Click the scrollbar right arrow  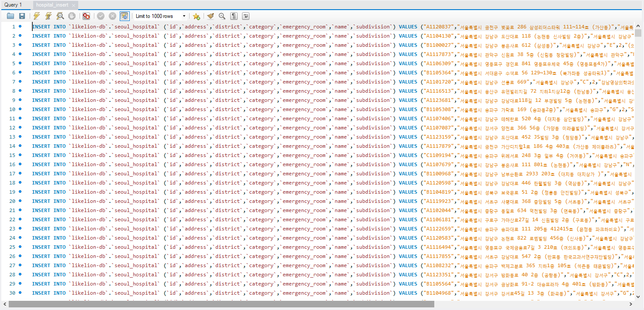coord(631,304)
